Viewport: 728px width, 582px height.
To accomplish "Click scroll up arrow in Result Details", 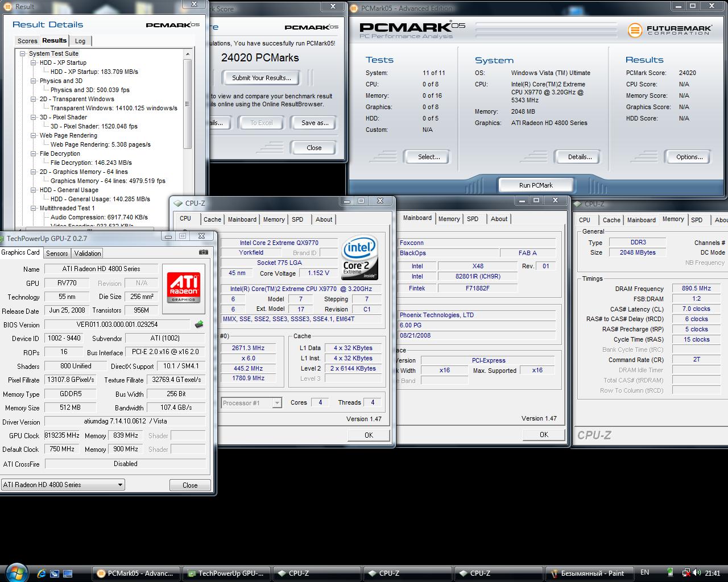I will 188,54.
